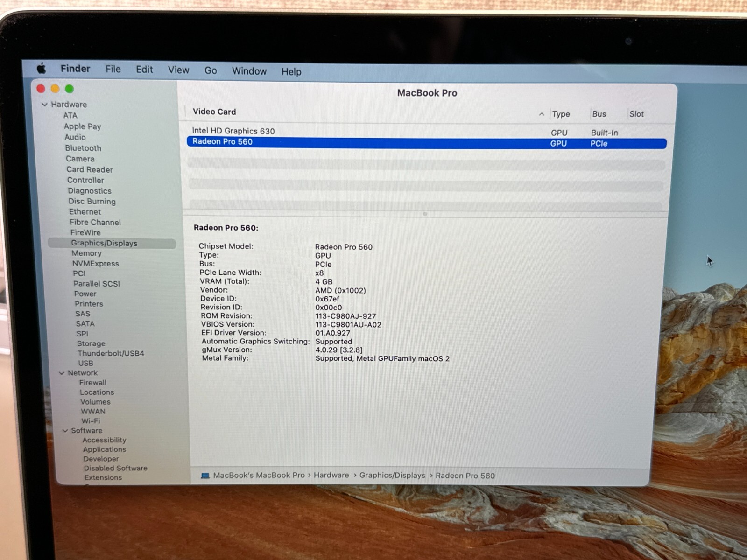Screen dimensions: 747x560
Task: Select Disc Burning in the sidebar
Action: pos(92,201)
